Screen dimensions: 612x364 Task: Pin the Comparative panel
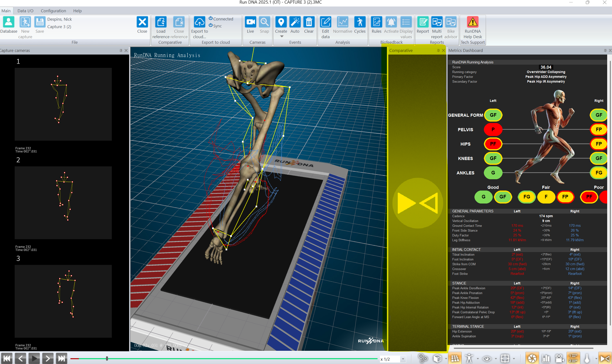(x=438, y=50)
